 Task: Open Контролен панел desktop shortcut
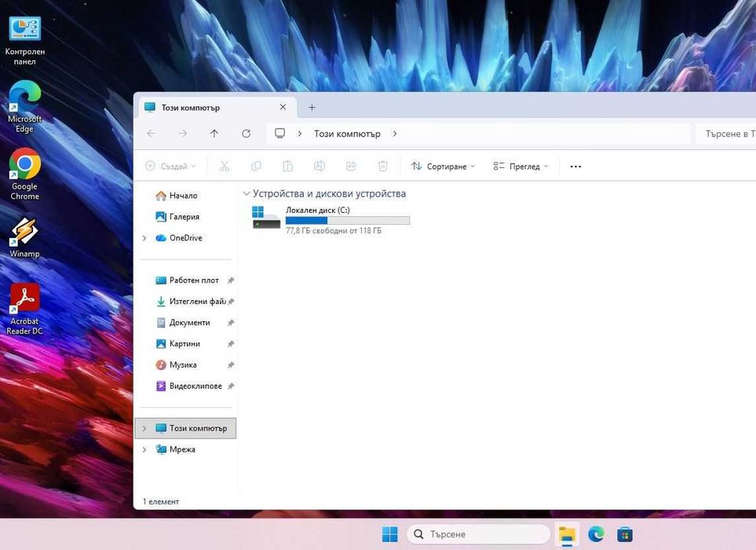pyautogui.click(x=24, y=41)
